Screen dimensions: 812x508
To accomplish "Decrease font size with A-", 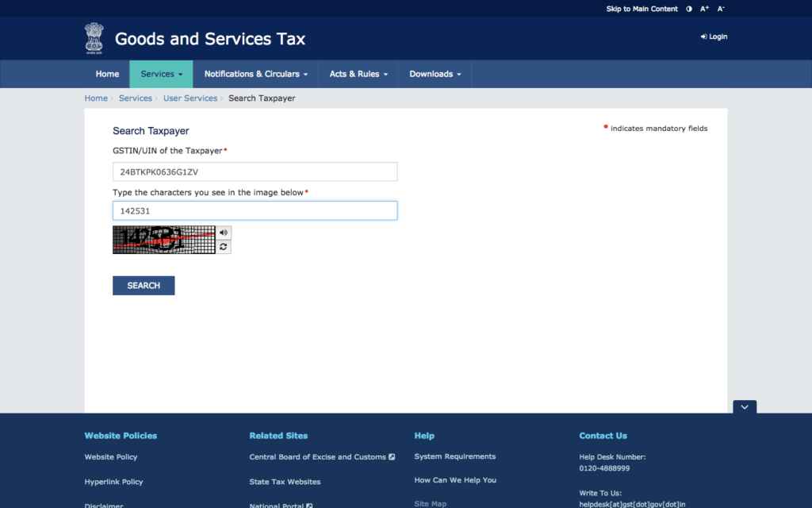I will (x=721, y=9).
